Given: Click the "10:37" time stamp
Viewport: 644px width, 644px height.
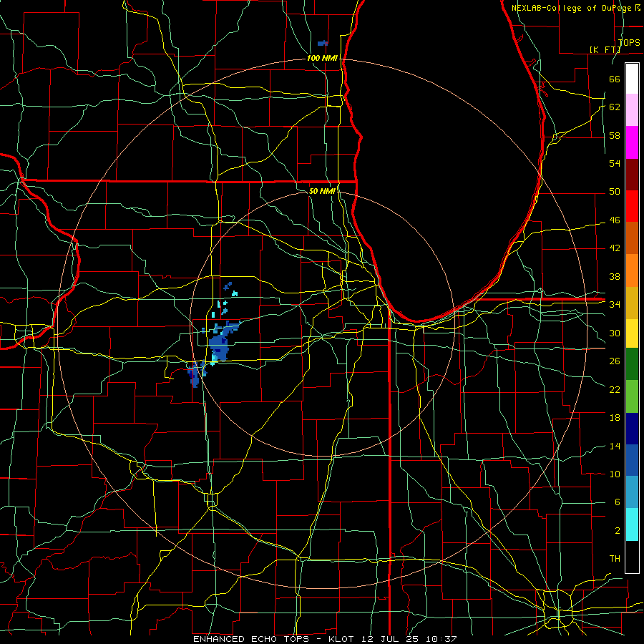Looking at the screenshot, I should click(441, 639).
